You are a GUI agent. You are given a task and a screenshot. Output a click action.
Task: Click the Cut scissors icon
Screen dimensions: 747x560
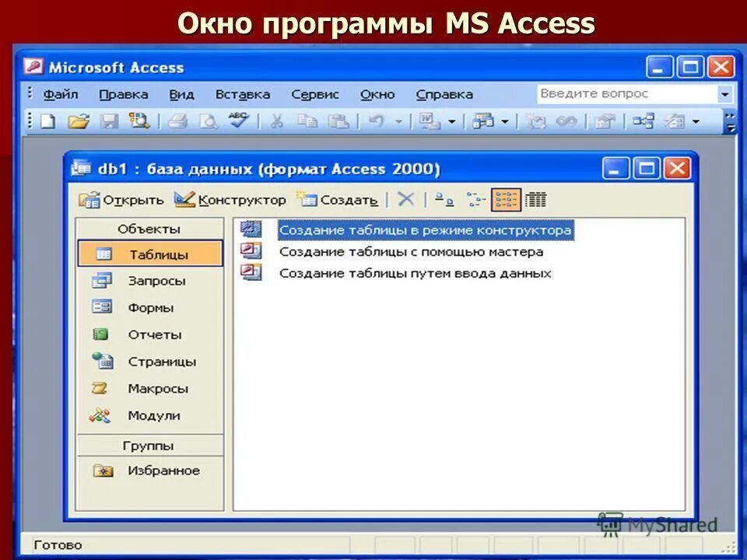pos(276,122)
